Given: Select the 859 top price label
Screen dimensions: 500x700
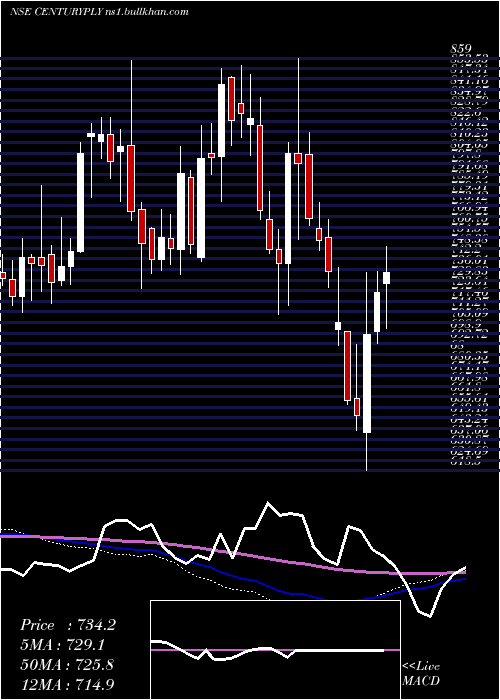Looking at the screenshot, I should pyautogui.click(x=462, y=50).
